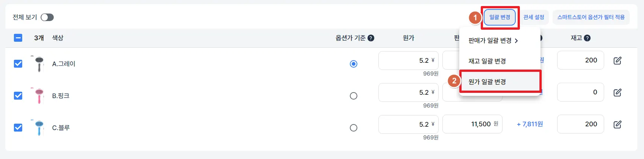Uncheck the A.그레이 row checkbox
644x159 pixels.
point(18,64)
